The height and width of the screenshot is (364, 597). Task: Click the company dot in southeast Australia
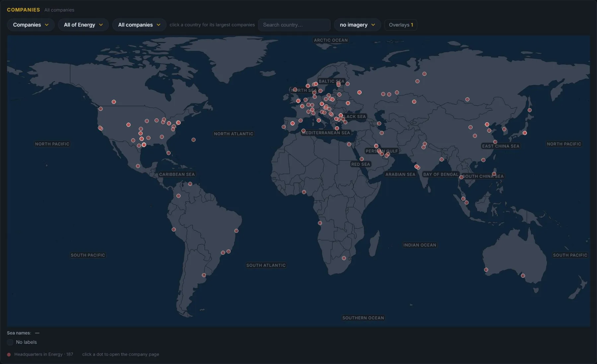[x=523, y=276]
